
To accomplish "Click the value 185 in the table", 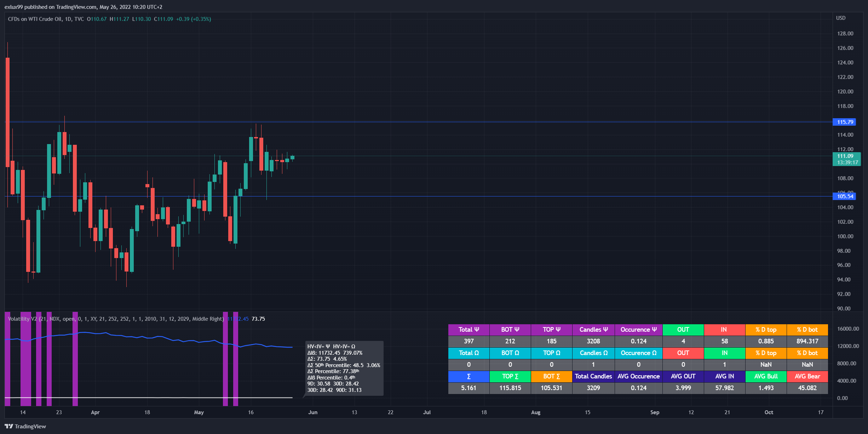I will (x=552, y=341).
